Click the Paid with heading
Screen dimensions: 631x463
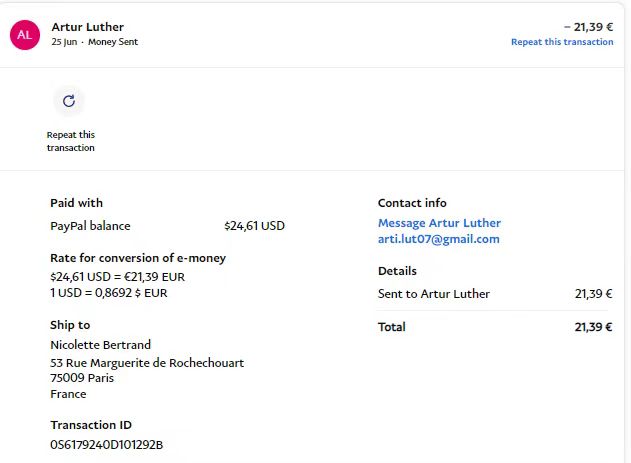[76, 203]
